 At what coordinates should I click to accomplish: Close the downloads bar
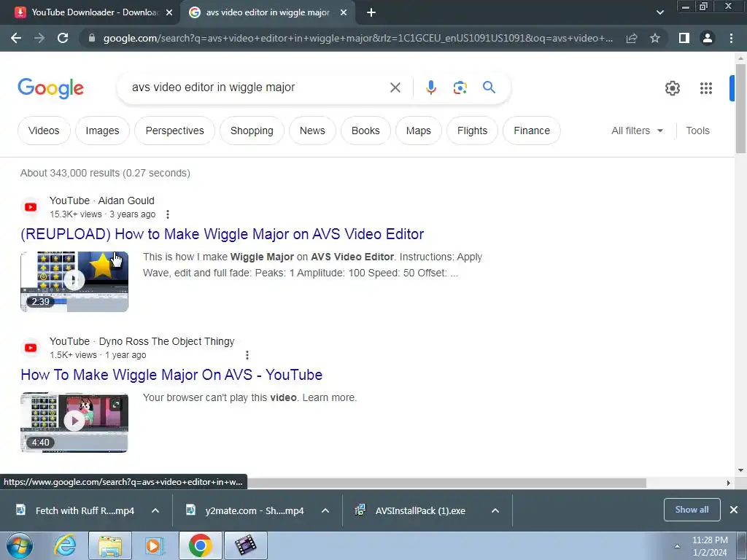(x=734, y=510)
